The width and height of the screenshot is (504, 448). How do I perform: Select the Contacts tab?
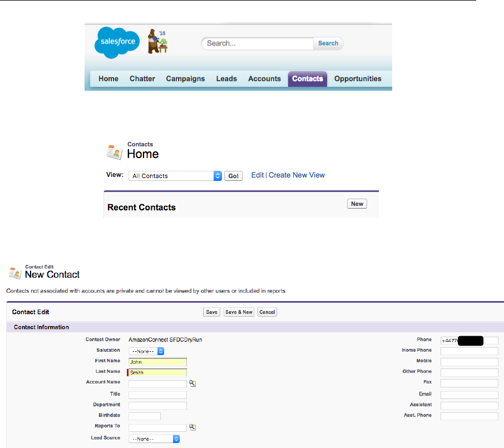tap(308, 79)
